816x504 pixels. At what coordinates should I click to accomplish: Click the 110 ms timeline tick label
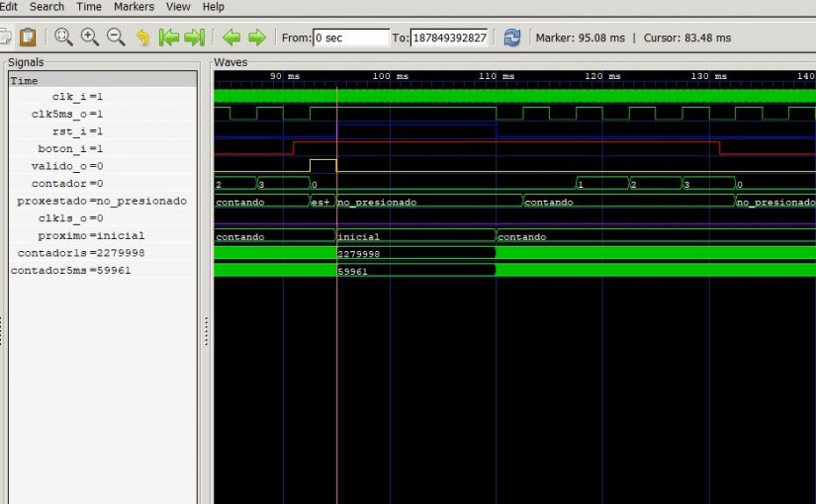[497, 76]
